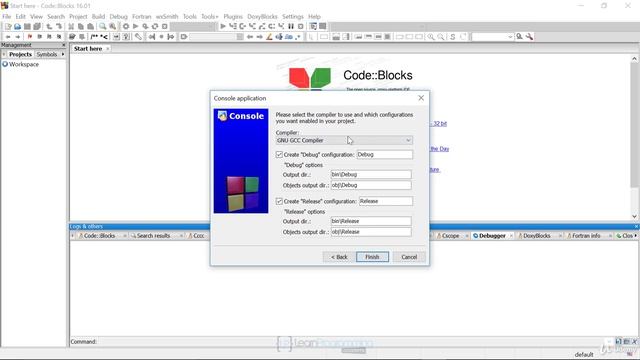Click the Zoom out magnifier icon
Image resolution: width=640 pixels, height=360 pixels.
[441, 37]
